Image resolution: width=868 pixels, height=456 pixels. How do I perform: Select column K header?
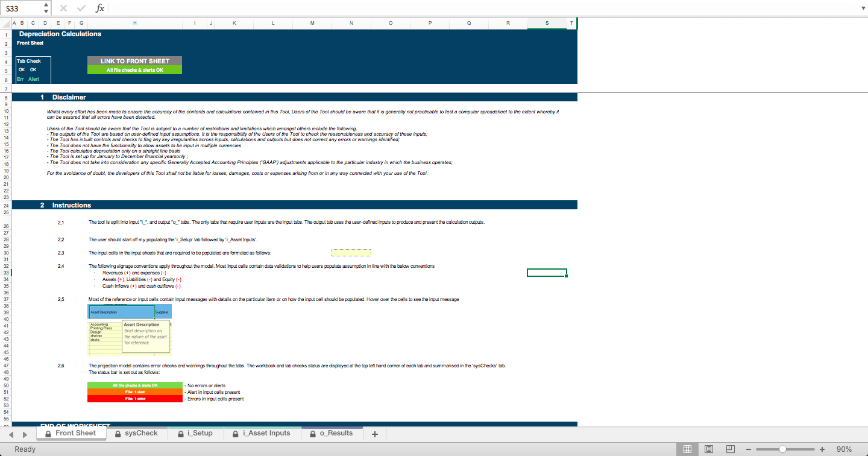click(x=234, y=23)
